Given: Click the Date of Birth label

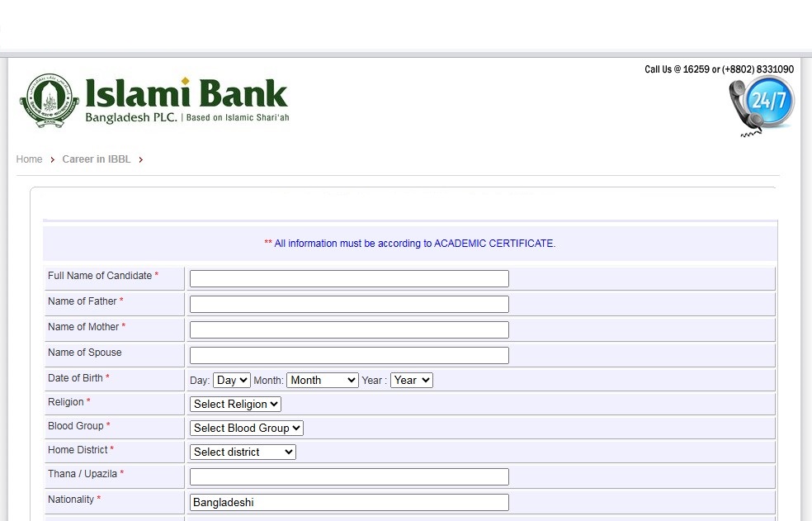Looking at the screenshot, I should click(75, 378).
